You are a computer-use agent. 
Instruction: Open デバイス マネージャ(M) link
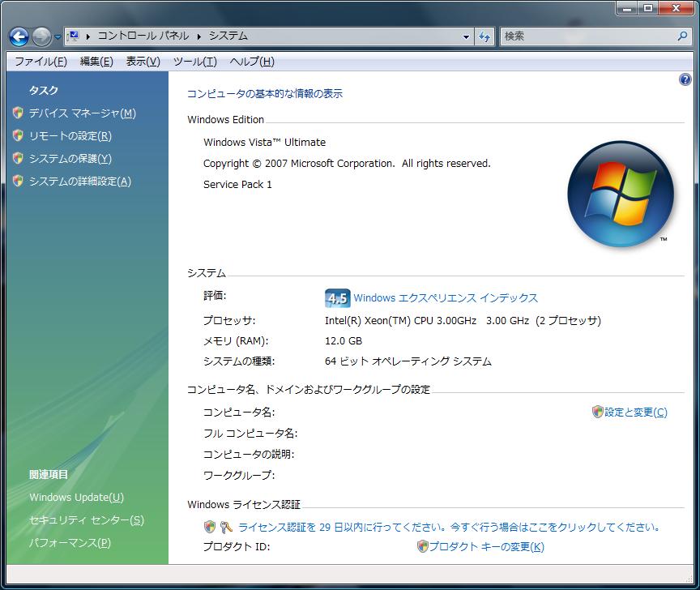point(82,113)
